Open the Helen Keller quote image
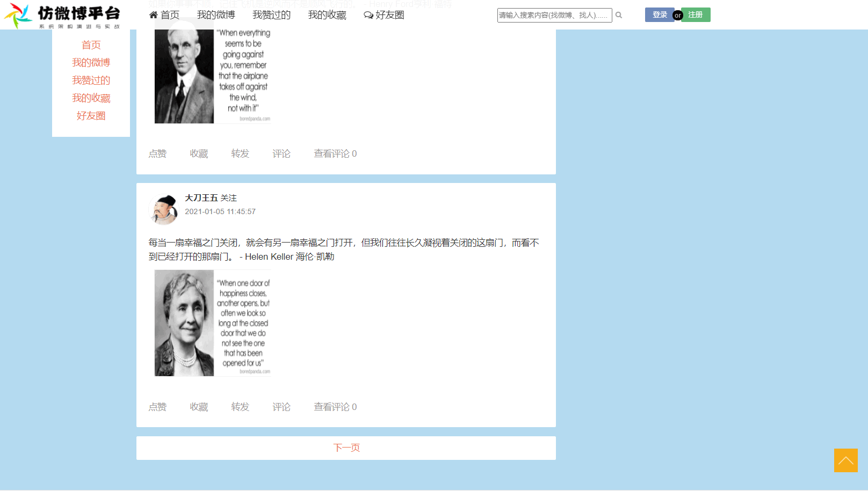Viewport: 868px width, 491px height. [x=213, y=323]
